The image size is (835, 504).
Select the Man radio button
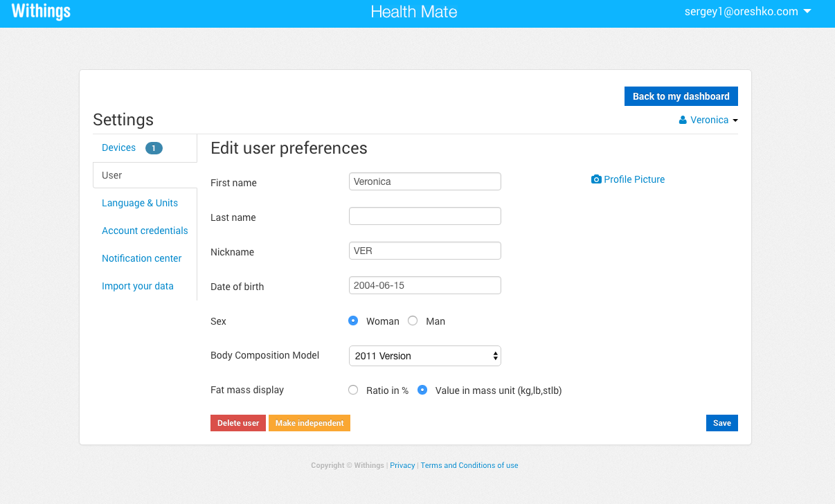coord(413,321)
